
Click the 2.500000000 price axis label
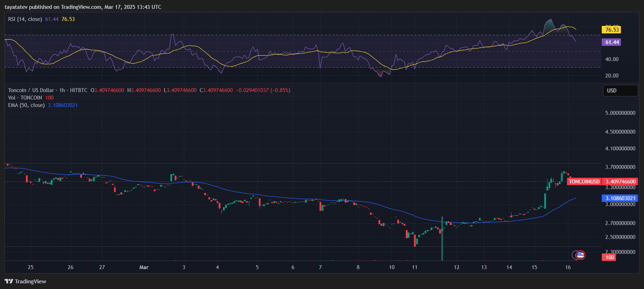tap(620, 237)
